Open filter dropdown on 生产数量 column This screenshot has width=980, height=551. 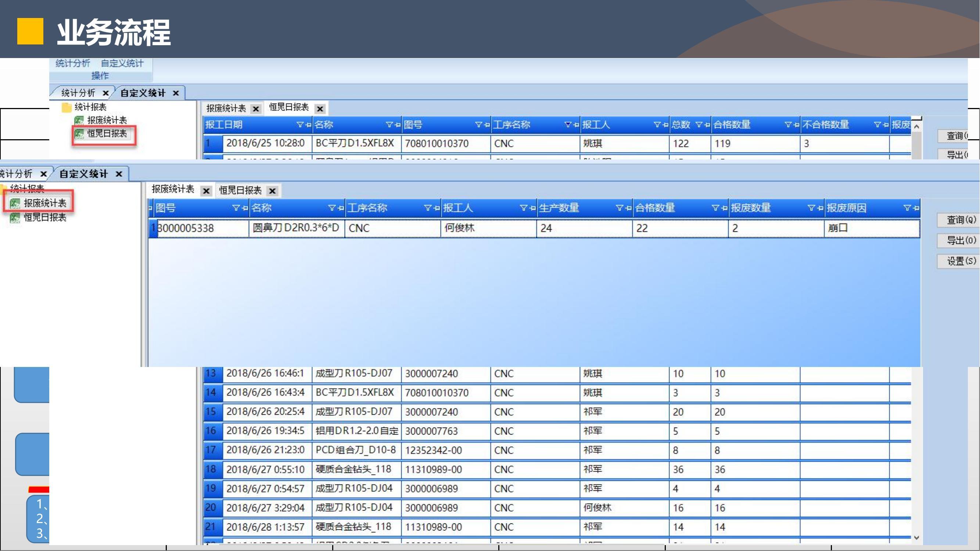tap(620, 208)
